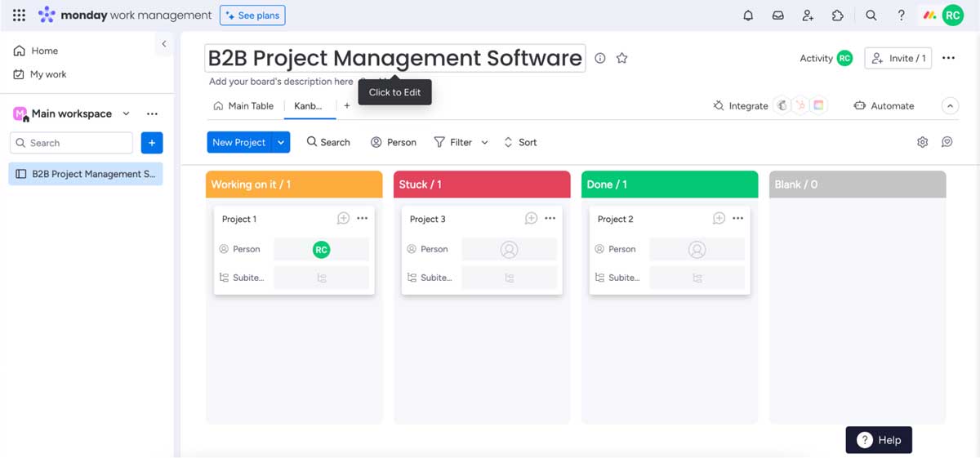980x458 pixels.
Task: Add new item with blue plus button
Action: 152,143
